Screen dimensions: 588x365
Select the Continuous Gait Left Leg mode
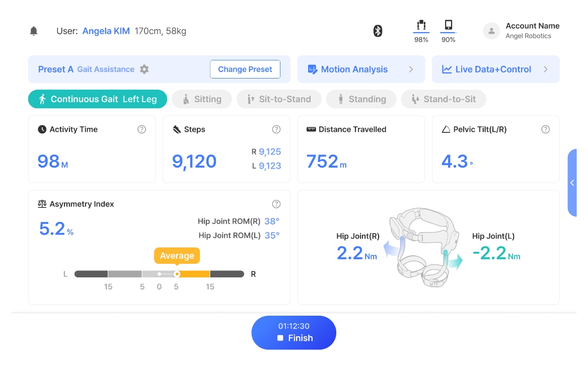(x=98, y=99)
